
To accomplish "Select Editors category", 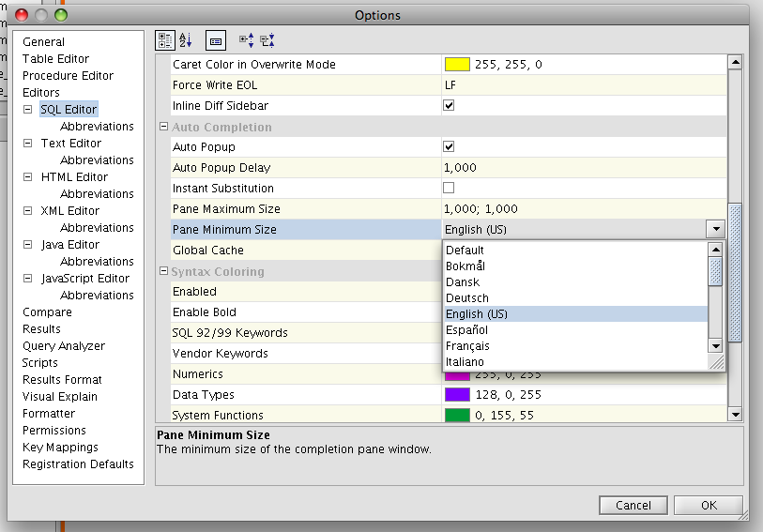I will pyautogui.click(x=41, y=92).
